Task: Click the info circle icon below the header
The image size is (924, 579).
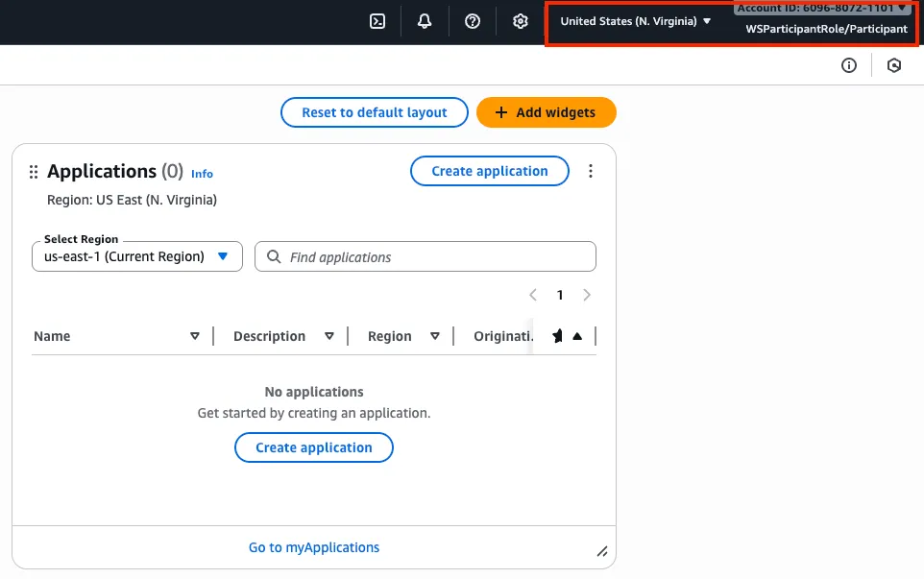Action: click(x=849, y=65)
